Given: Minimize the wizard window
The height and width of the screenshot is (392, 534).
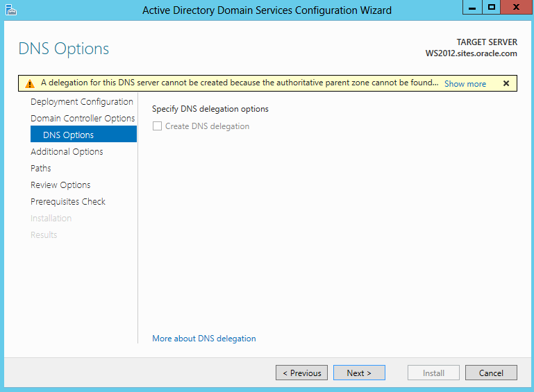Looking at the screenshot, I should (x=472, y=7).
